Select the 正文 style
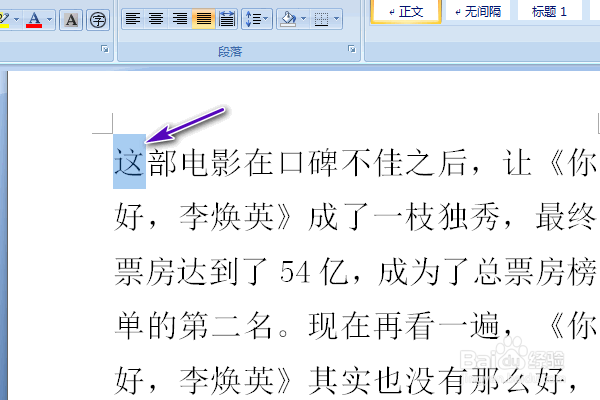 pyautogui.click(x=406, y=12)
